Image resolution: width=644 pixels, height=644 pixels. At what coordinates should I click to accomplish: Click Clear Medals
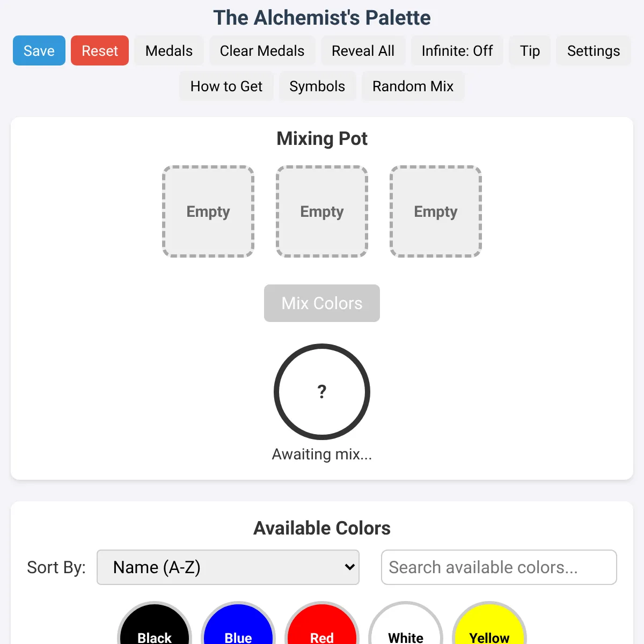click(x=262, y=50)
